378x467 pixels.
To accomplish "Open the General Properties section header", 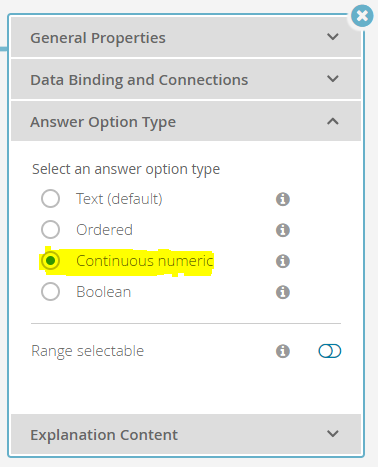I will 186,37.
